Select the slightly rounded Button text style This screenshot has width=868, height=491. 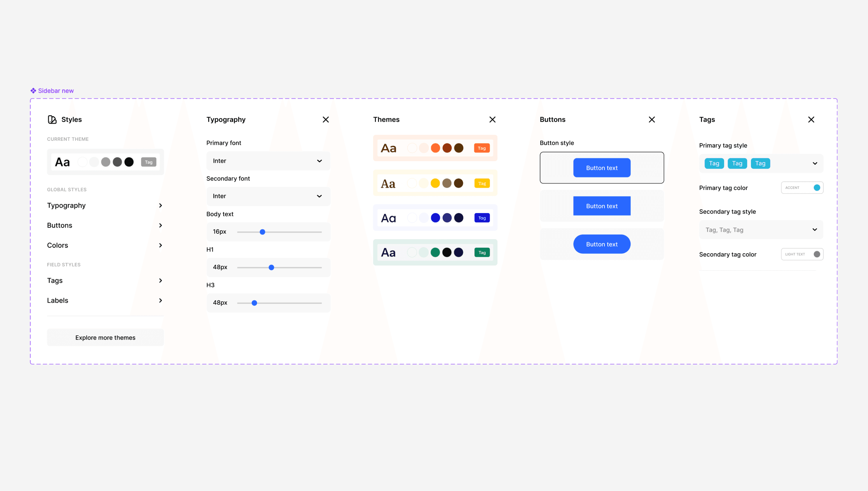tap(602, 168)
